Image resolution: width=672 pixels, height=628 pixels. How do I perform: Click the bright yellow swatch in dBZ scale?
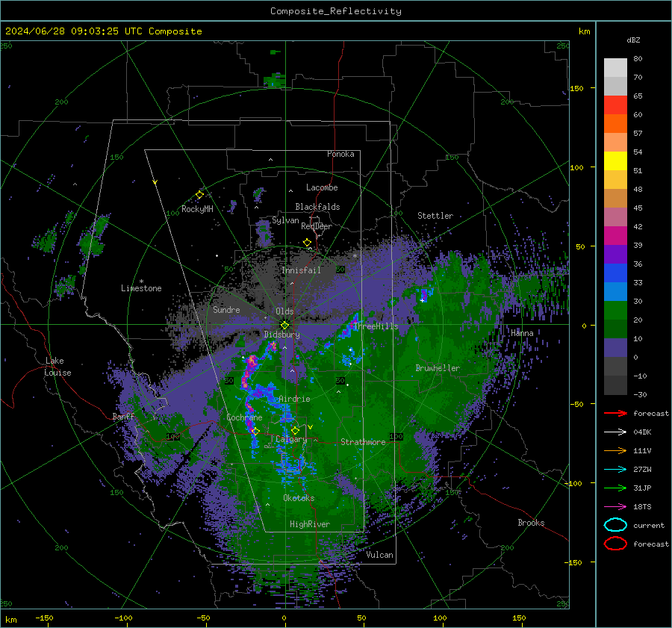click(x=615, y=161)
